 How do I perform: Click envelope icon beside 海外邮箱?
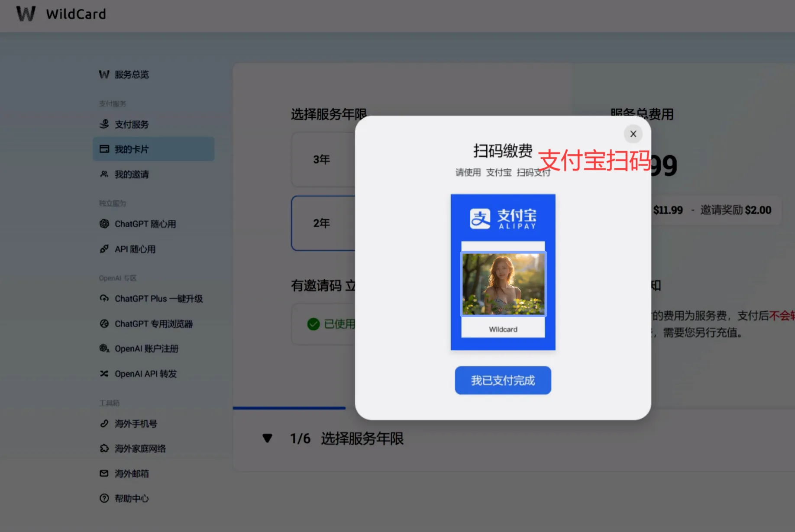pyautogui.click(x=104, y=474)
